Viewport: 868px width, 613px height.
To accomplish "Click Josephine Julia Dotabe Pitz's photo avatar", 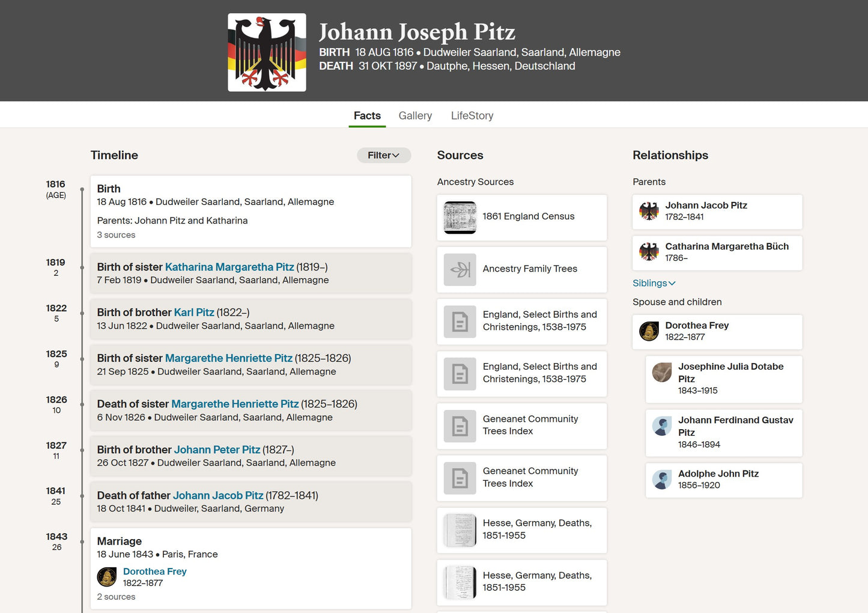I will (x=662, y=373).
